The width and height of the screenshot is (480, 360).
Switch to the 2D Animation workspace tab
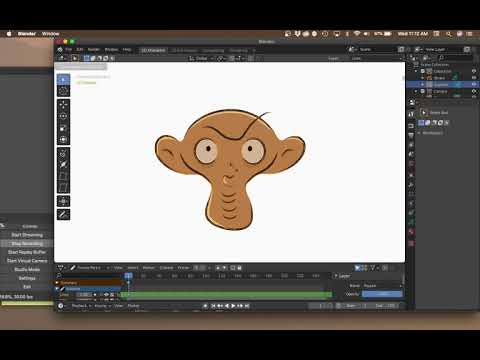pyautogui.click(x=153, y=50)
